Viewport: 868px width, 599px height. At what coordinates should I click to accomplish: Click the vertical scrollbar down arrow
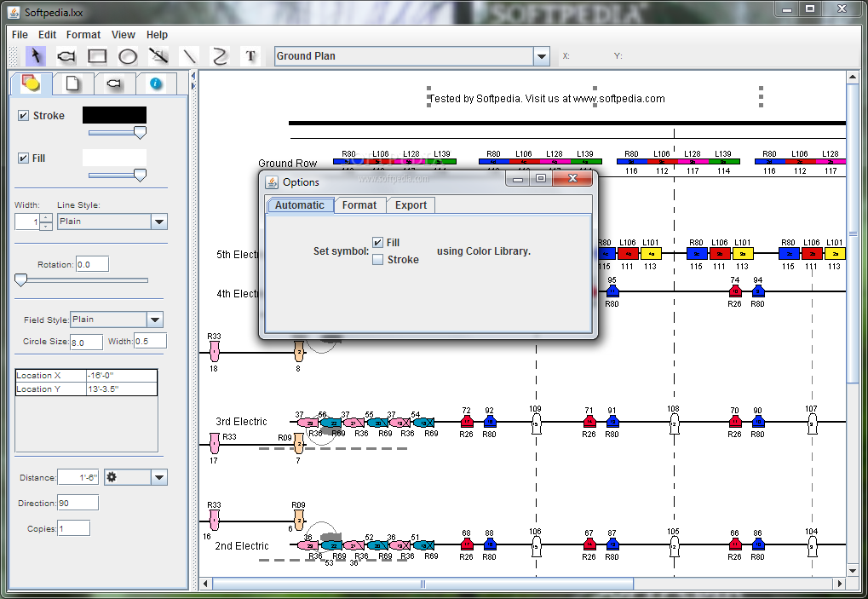853,570
